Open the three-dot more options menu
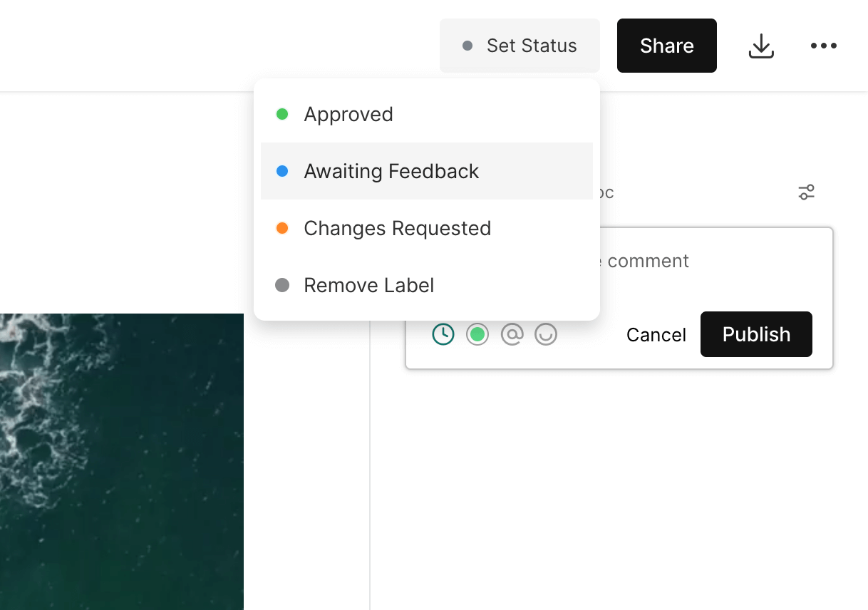 tap(823, 46)
